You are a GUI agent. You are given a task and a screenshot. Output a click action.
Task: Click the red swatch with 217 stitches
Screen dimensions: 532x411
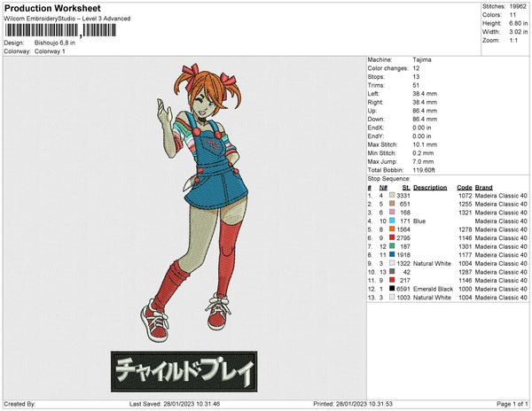392,280
